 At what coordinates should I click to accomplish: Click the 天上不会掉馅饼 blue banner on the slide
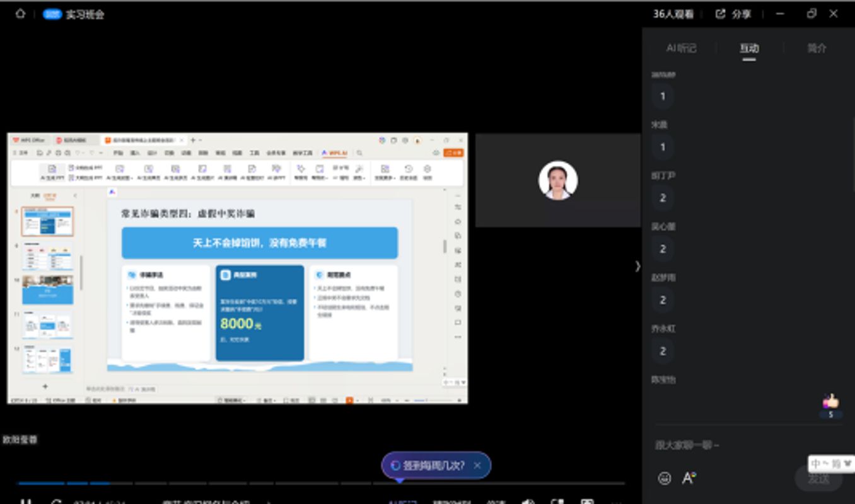pyautogui.click(x=260, y=243)
